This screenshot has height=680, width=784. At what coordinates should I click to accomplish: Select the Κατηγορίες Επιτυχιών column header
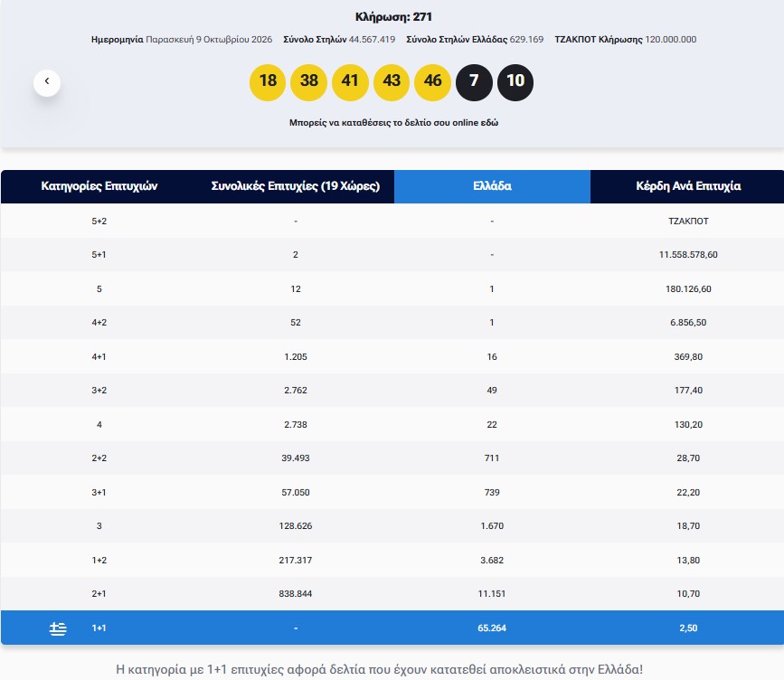pos(99,186)
